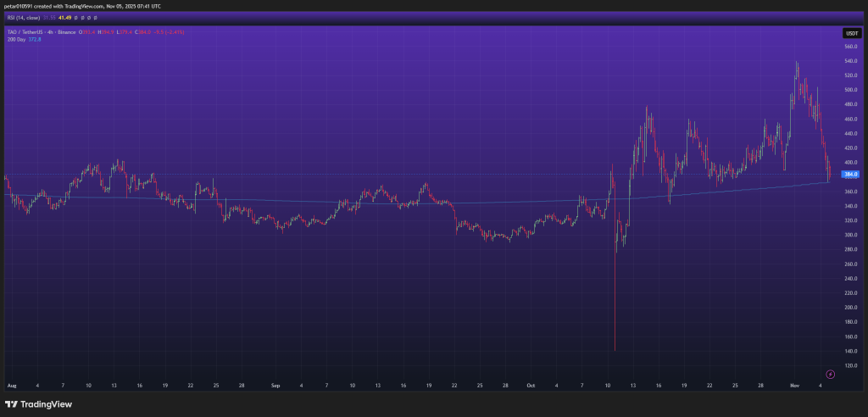This screenshot has width=868, height=417.
Task: Click the pink lightning event icon
Action: [830, 374]
